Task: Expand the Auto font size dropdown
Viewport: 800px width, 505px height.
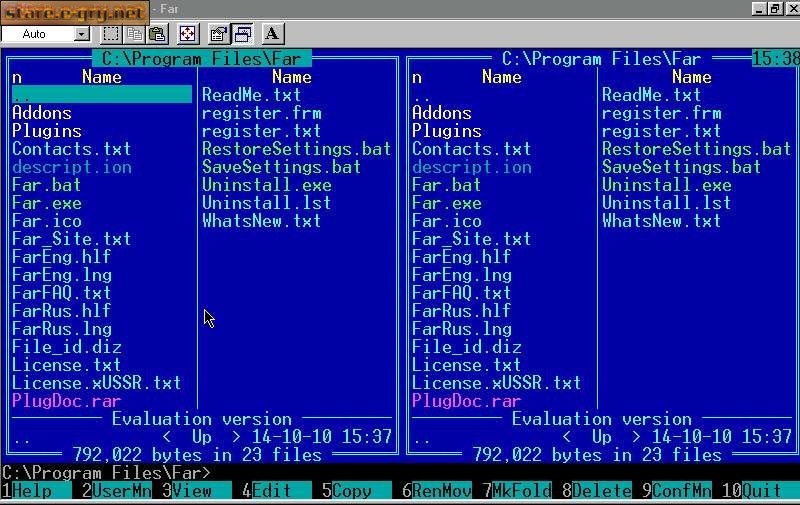Action: [x=82, y=34]
